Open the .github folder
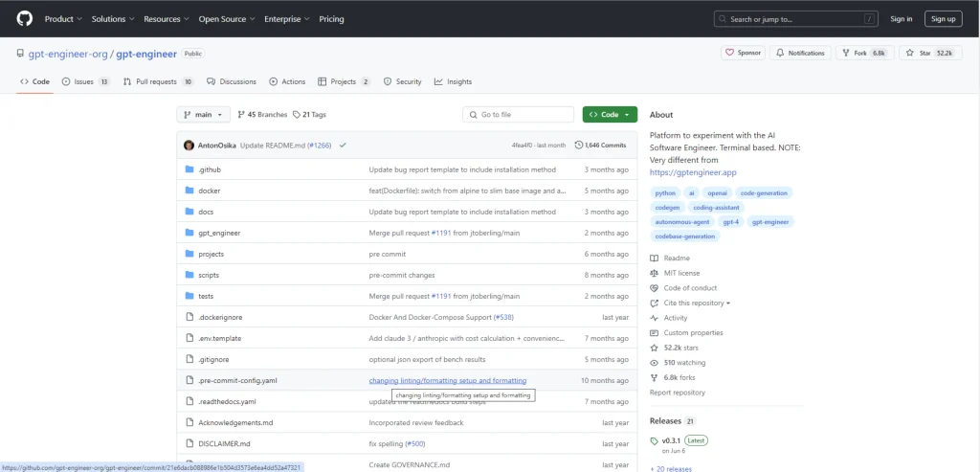 tap(210, 169)
